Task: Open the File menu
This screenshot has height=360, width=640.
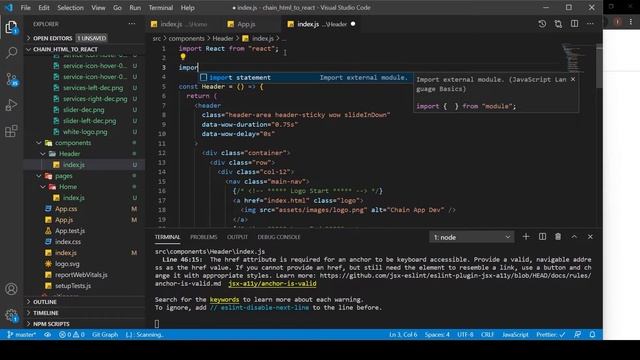Action: pos(25,8)
